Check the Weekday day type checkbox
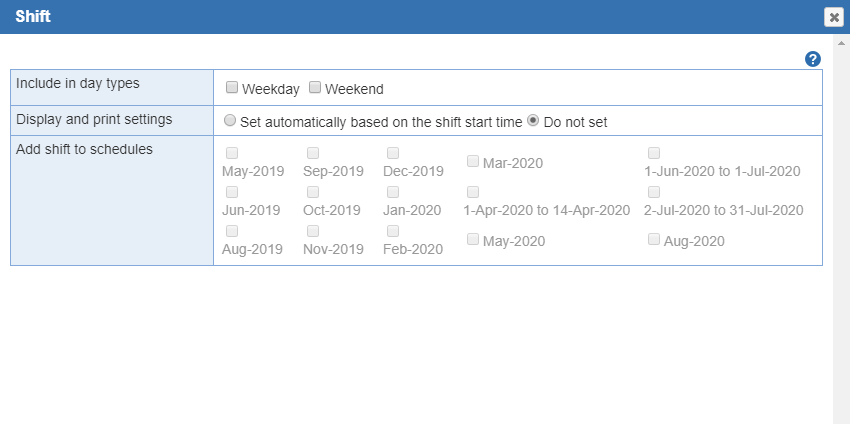The height and width of the screenshot is (424, 850). 232,87
